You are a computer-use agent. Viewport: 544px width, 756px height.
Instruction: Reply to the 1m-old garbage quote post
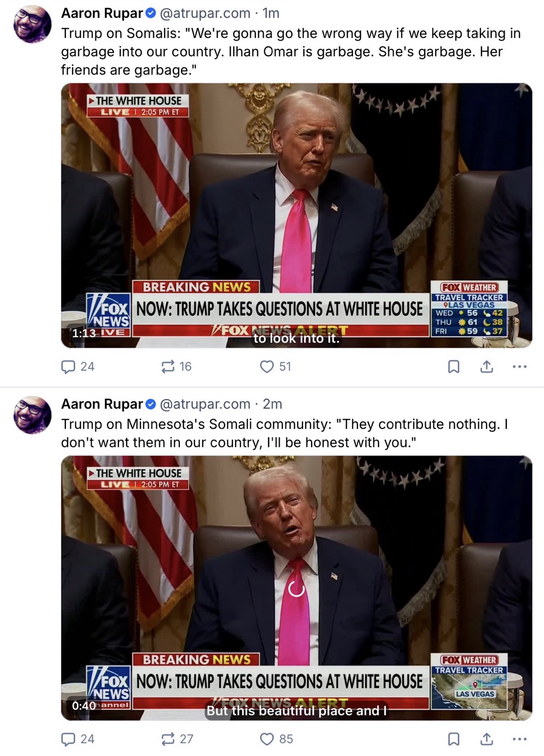pos(78,367)
